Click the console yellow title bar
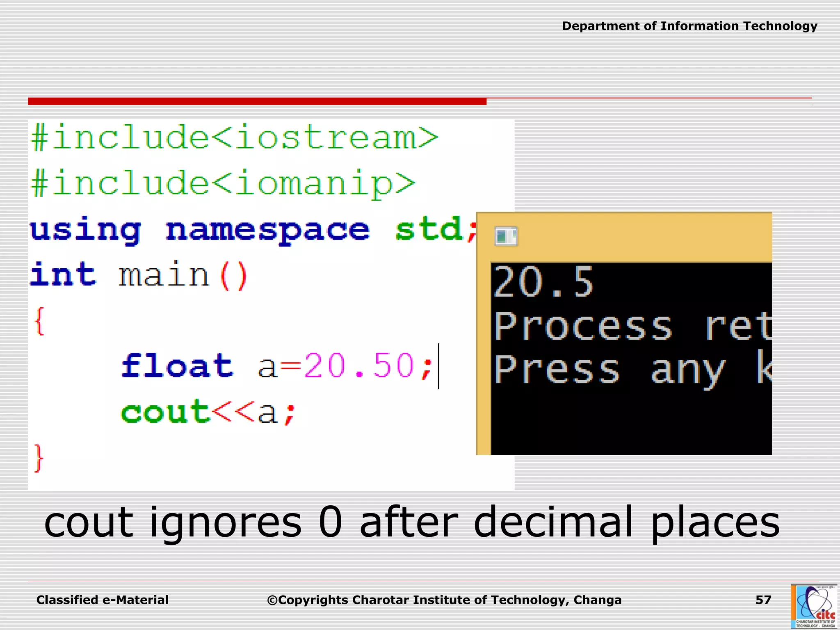840x630 pixels. tap(640, 237)
